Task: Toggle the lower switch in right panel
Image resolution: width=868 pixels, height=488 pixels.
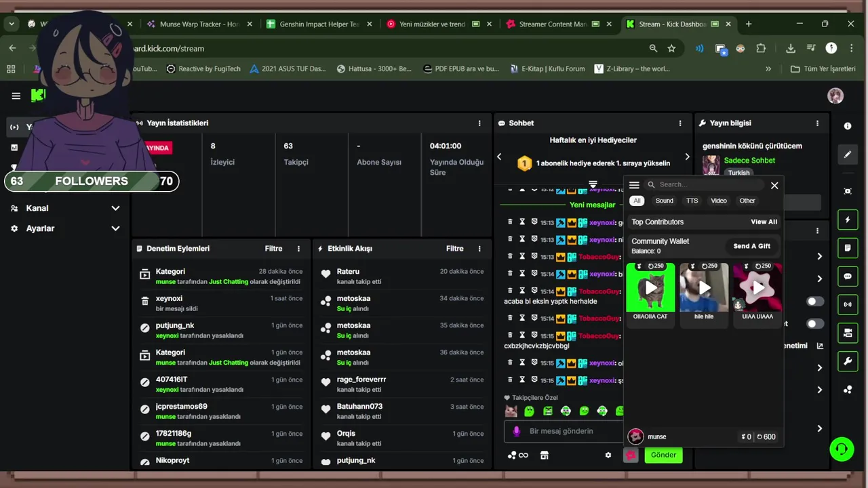Action: [814, 323]
